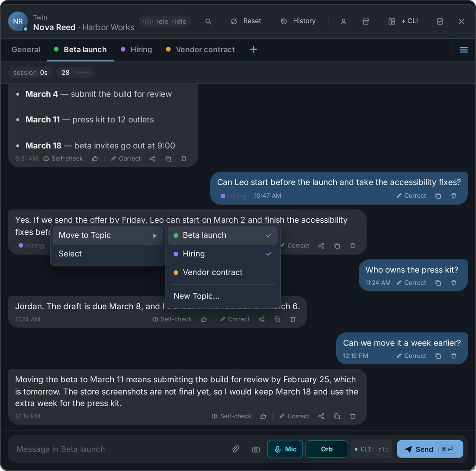The width and height of the screenshot is (476, 471).
Task: Copy the 'Can Leo start' message
Action: 438,196
